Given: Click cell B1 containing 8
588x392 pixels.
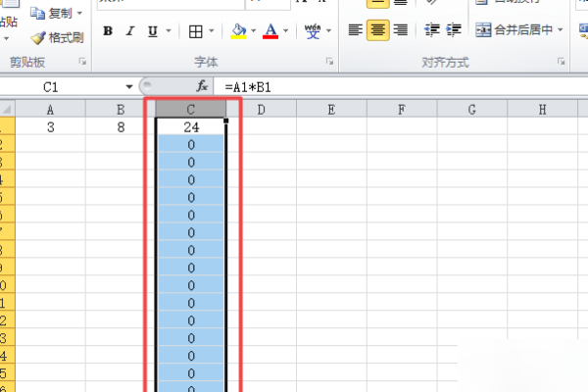Looking at the screenshot, I should tap(121, 126).
